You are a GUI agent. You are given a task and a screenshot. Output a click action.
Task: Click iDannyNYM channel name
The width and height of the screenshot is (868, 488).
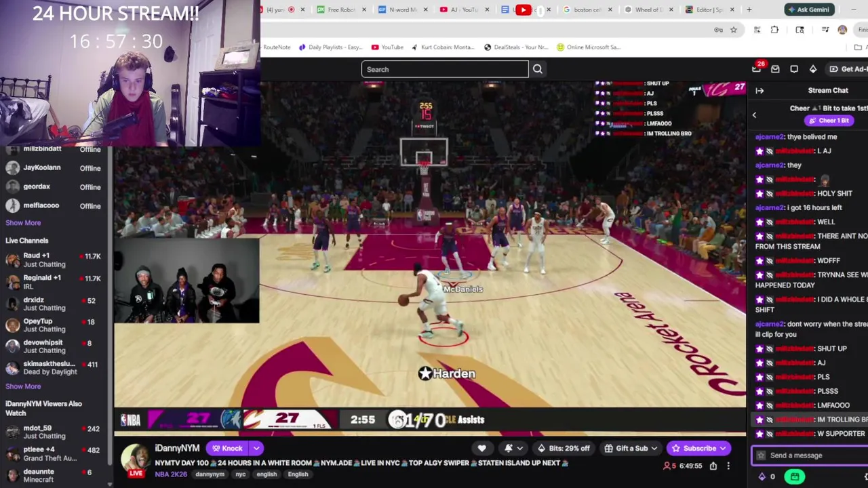(x=177, y=448)
